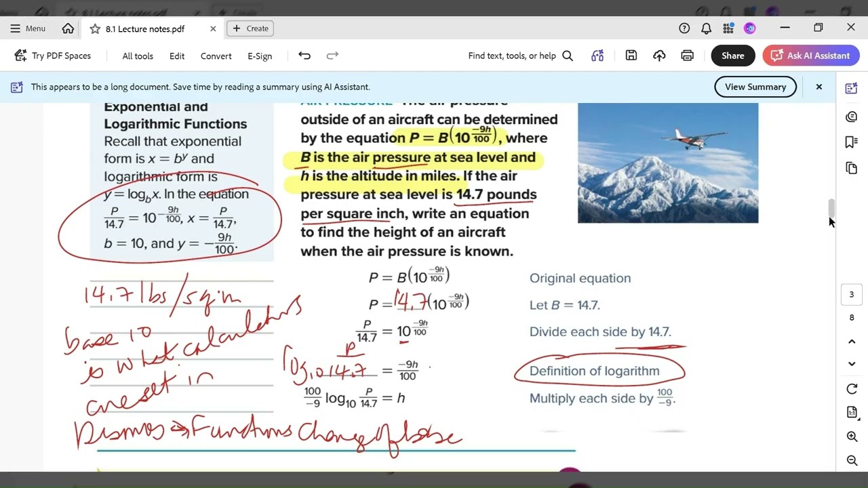Screen dimensions: 868x488
Task: Open the bookmarks panel icon
Action: [852, 142]
